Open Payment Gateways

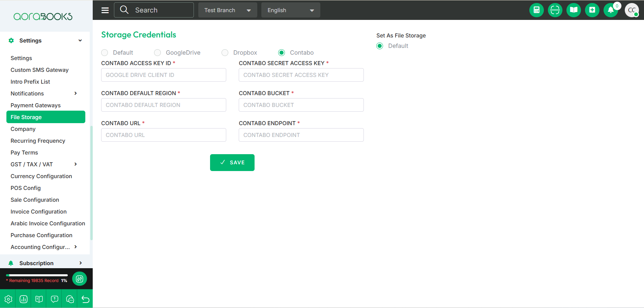(x=36, y=105)
